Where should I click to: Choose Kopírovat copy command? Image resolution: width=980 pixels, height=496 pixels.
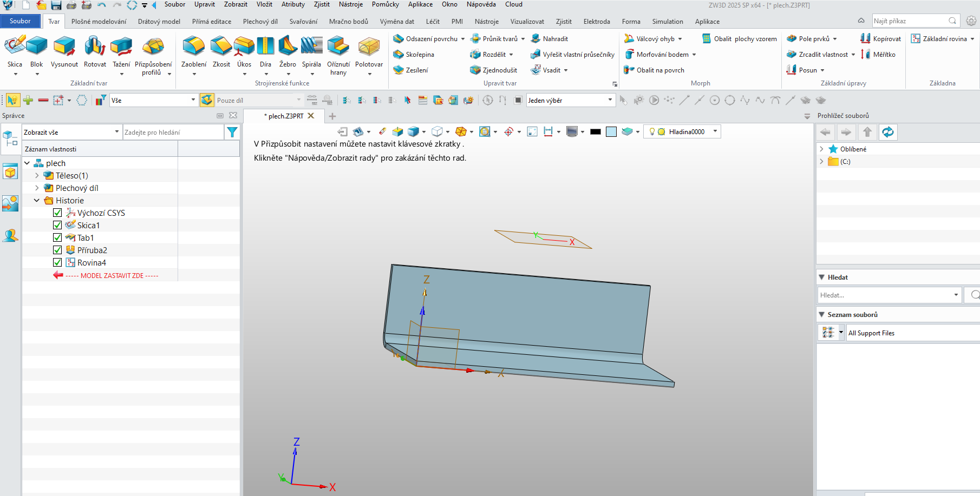click(x=881, y=39)
